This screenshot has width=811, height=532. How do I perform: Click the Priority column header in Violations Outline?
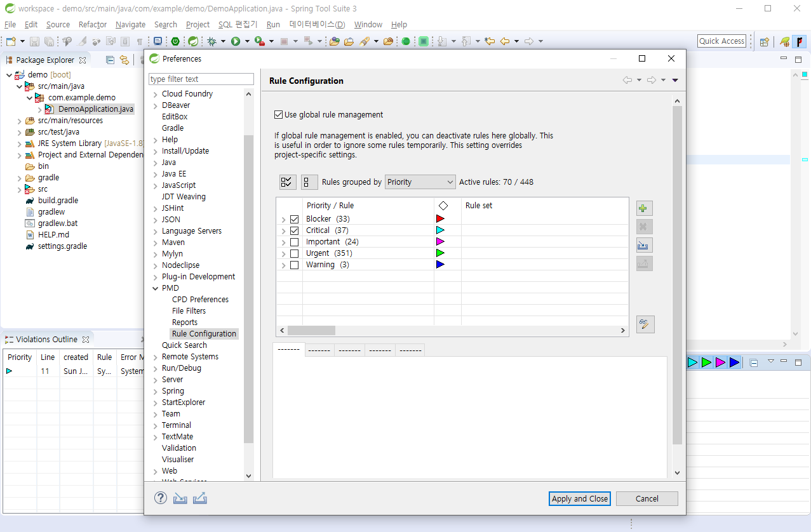coord(20,357)
